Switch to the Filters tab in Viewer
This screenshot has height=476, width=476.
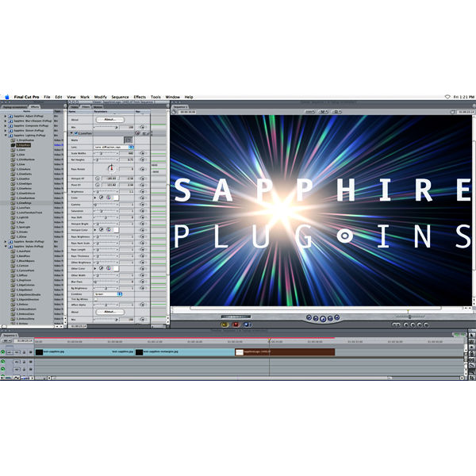click(86, 107)
